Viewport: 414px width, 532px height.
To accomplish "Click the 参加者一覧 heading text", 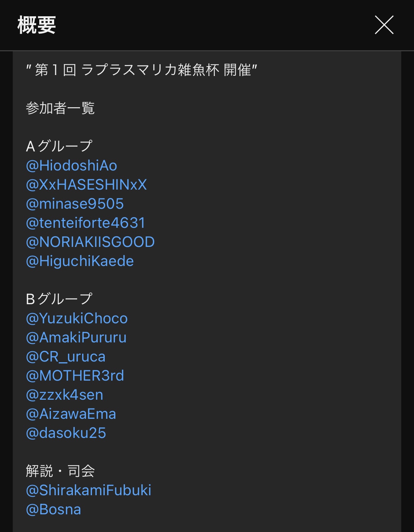I will point(60,108).
